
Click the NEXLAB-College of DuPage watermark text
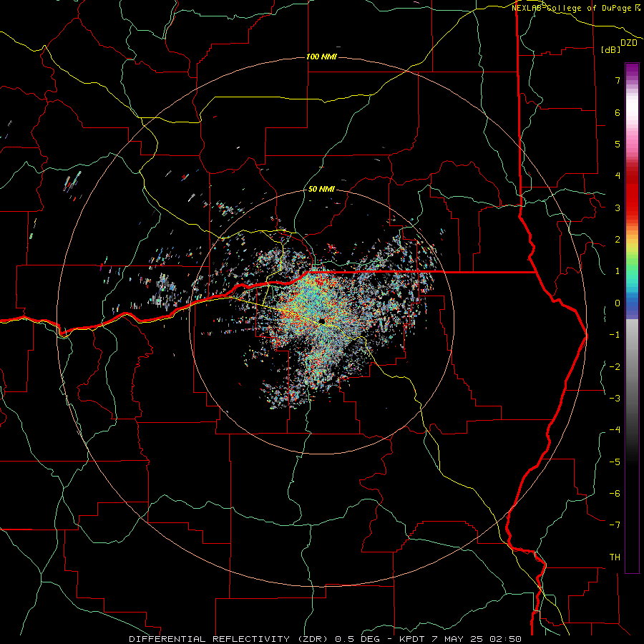[576, 8]
